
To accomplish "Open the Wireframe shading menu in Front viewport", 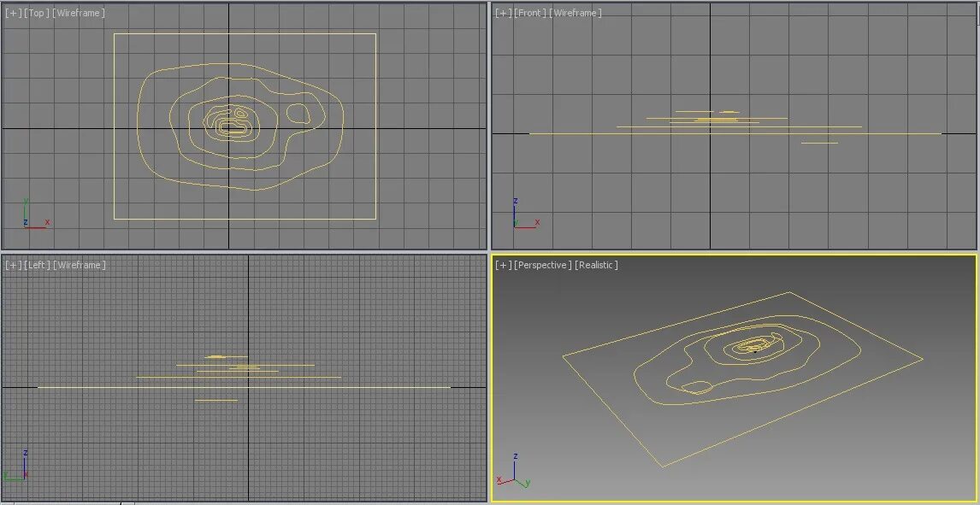I will click(x=576, y=13).
